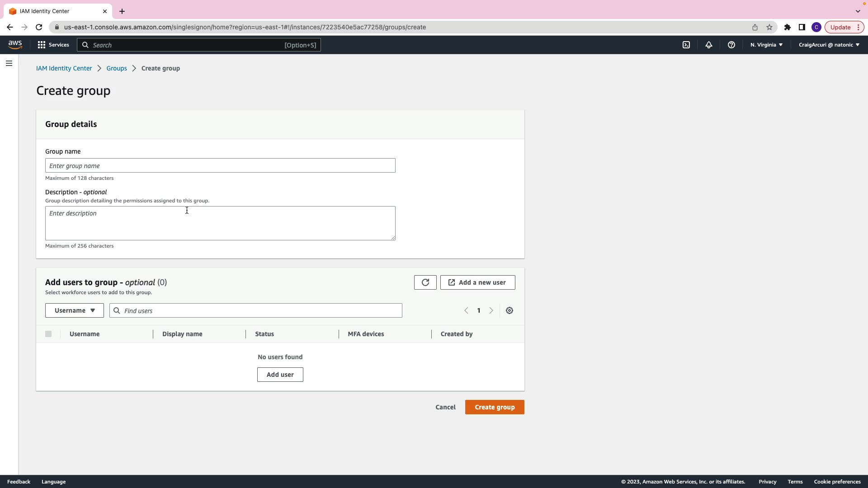Expand the CraigArcuri account menu
The width and height of the screenshot is (868, 488).
829,45
